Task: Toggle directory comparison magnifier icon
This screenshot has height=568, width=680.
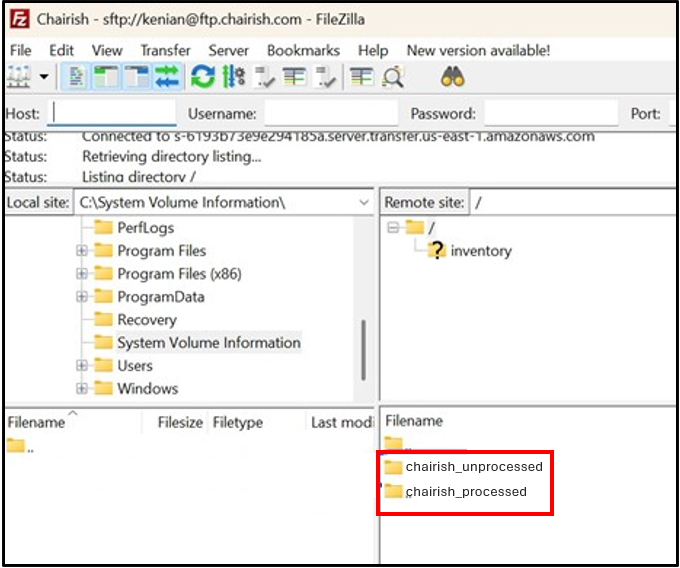Action: tap(393, 77)
